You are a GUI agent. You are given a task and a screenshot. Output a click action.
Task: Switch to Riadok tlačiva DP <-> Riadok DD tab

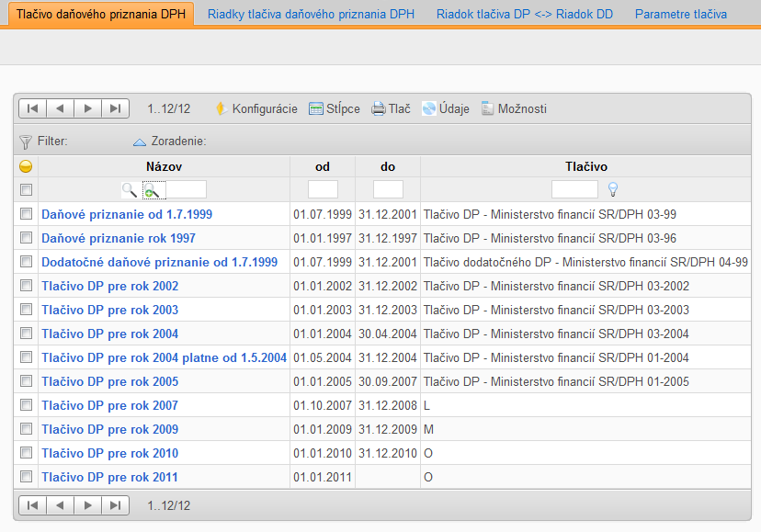coord(525,14)
